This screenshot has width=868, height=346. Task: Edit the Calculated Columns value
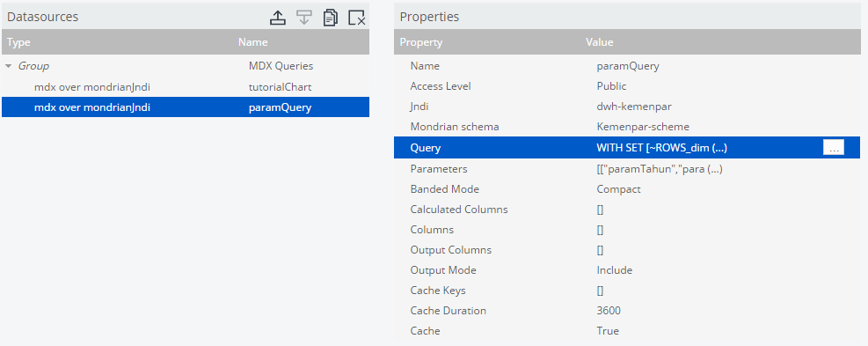pos(600,210)
